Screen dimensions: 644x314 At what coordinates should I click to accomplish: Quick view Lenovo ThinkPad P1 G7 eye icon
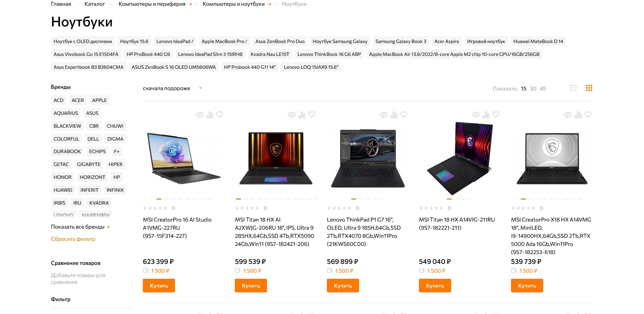click(384, 115)
